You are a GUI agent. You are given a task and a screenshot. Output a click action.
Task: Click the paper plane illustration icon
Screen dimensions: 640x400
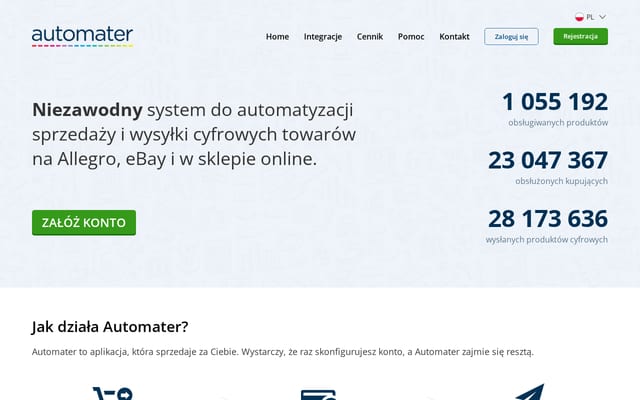(x=530, y=392)
